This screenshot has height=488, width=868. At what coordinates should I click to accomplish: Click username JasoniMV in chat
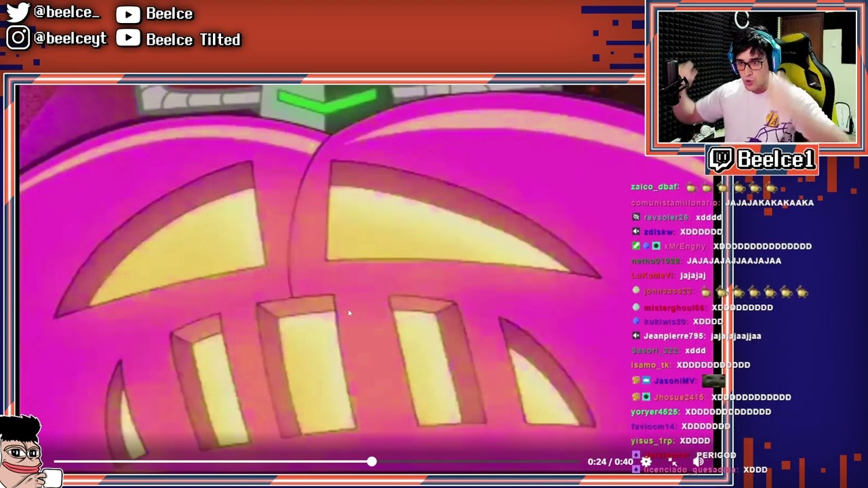[674, 382]
